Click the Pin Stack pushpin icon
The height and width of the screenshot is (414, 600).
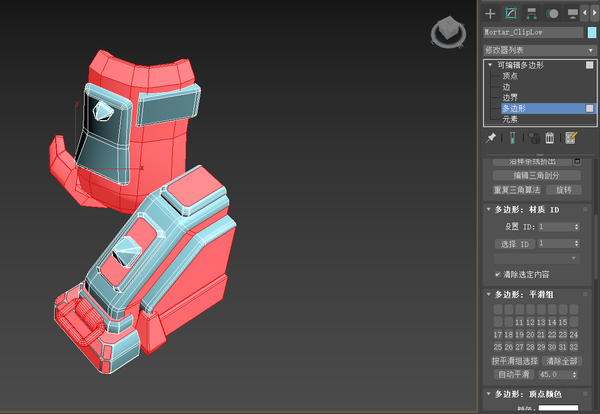click(x=491, y=137)
